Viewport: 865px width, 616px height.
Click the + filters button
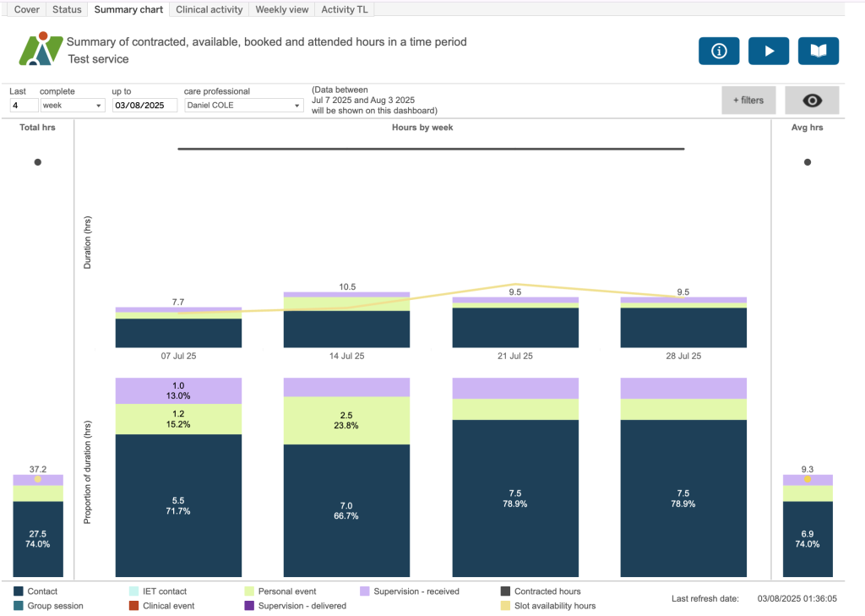click(748, 100)
